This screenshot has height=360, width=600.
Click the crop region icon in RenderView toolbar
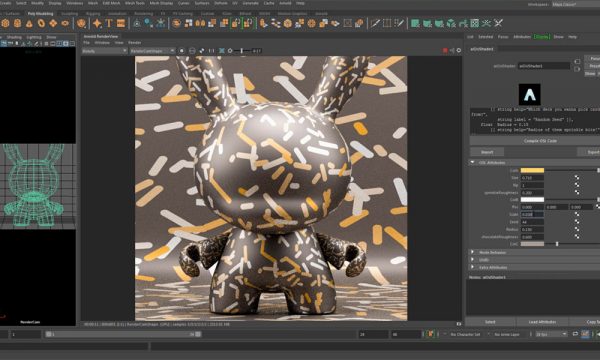222,50
